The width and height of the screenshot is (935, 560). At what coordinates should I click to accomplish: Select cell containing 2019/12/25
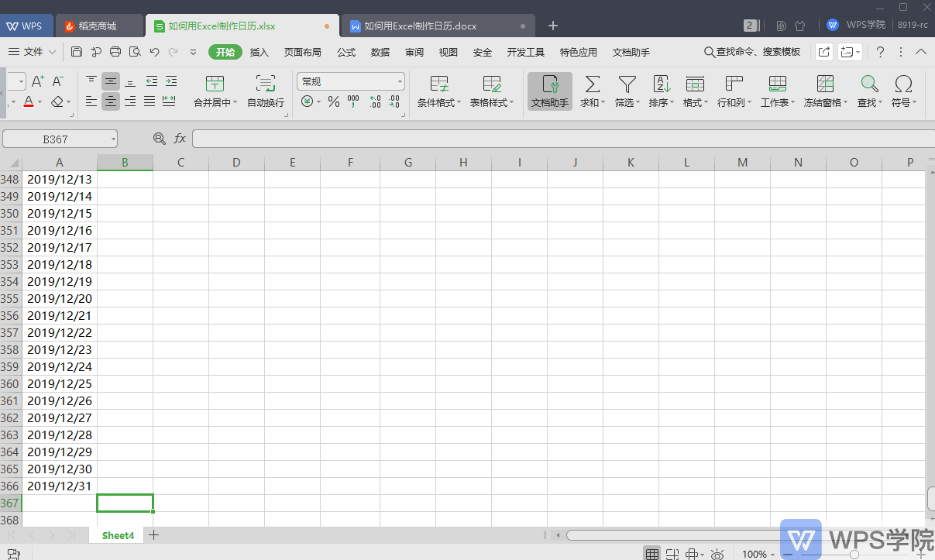click(x=60, y=383)
